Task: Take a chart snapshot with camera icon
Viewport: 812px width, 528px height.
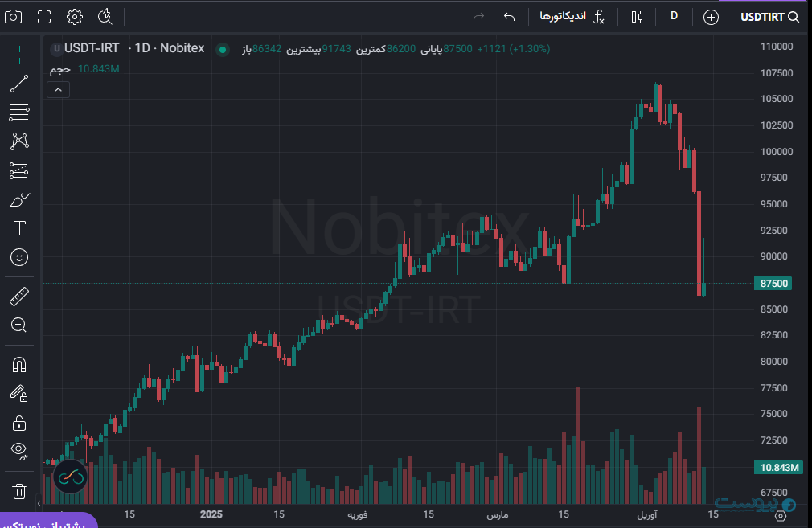Action: pos(14,16)
